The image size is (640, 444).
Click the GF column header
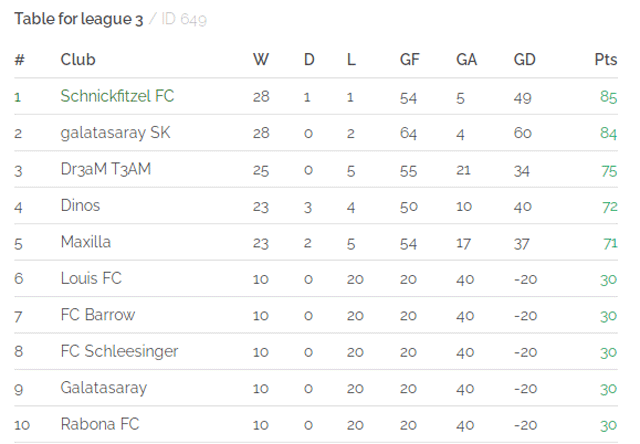(x=409, y=60)
